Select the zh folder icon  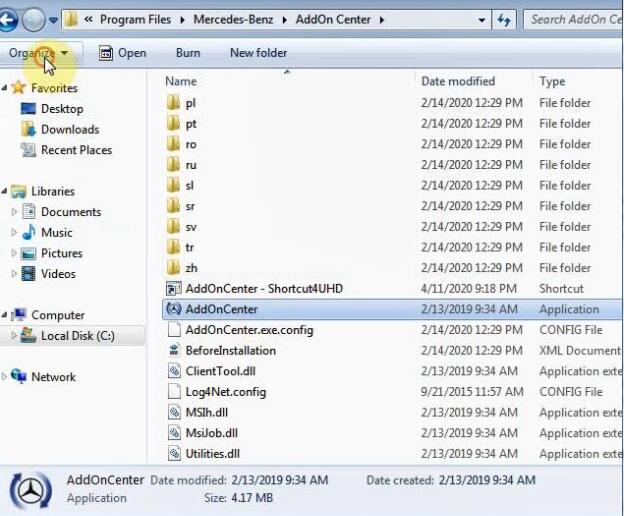pos(173,268)
